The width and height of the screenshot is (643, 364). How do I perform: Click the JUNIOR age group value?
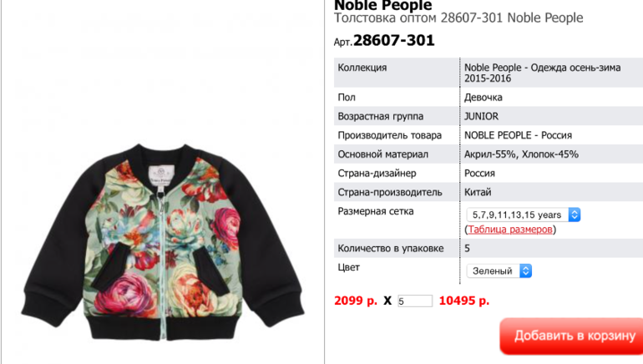[481, 116]
